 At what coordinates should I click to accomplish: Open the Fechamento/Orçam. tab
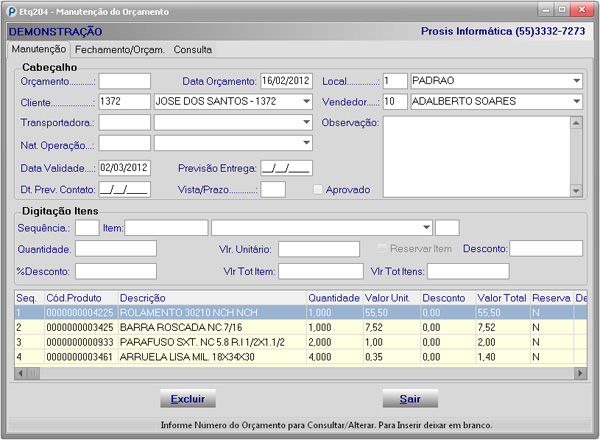(119, 50)
